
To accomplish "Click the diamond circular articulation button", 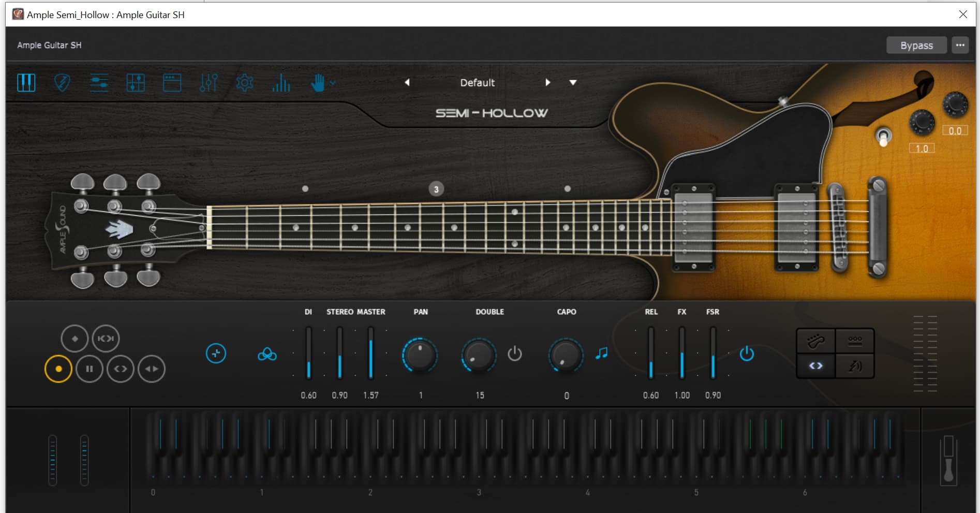I will click(x=75, y=339).
